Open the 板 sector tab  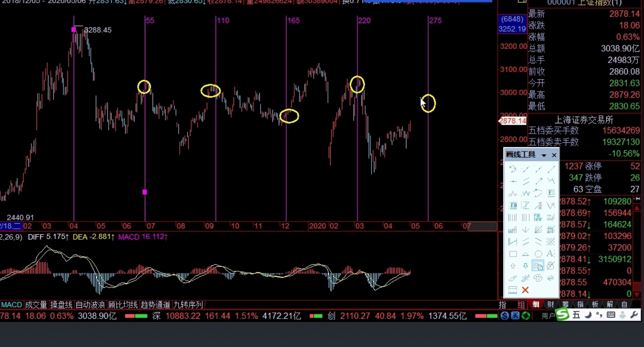click(x=595, y=304)
